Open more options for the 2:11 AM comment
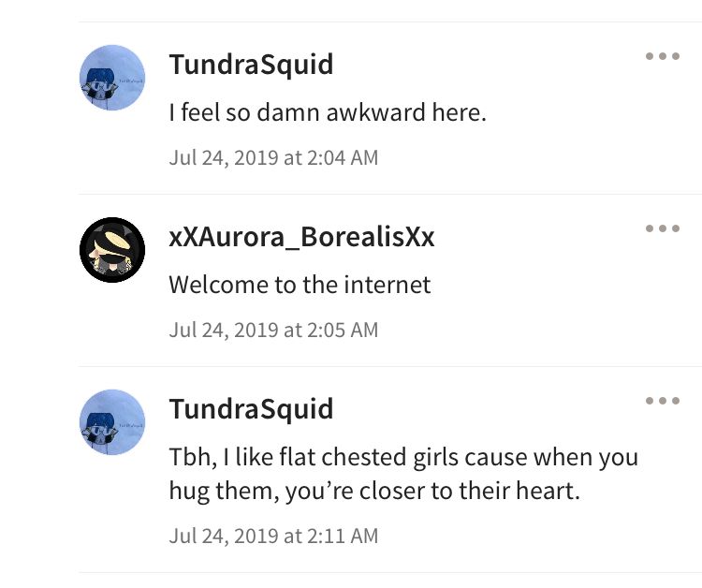Viewport: 702px width, 588px height. (x=663, y=401)
